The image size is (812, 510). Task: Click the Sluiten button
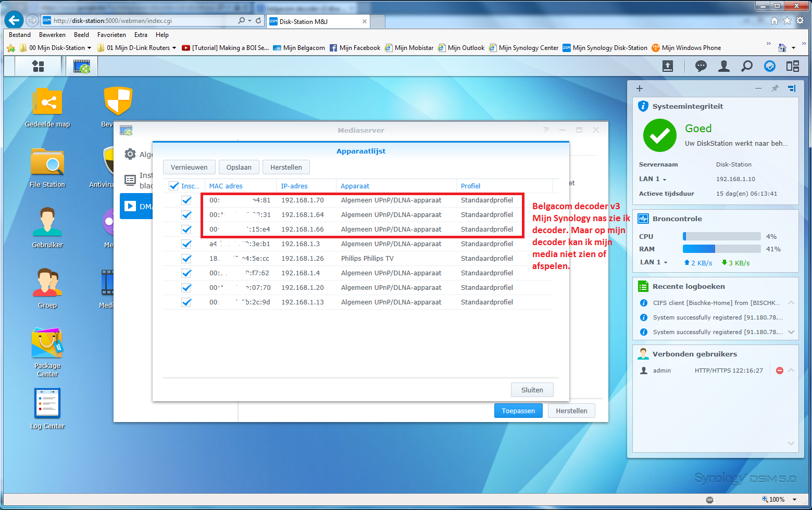(532, 390)
